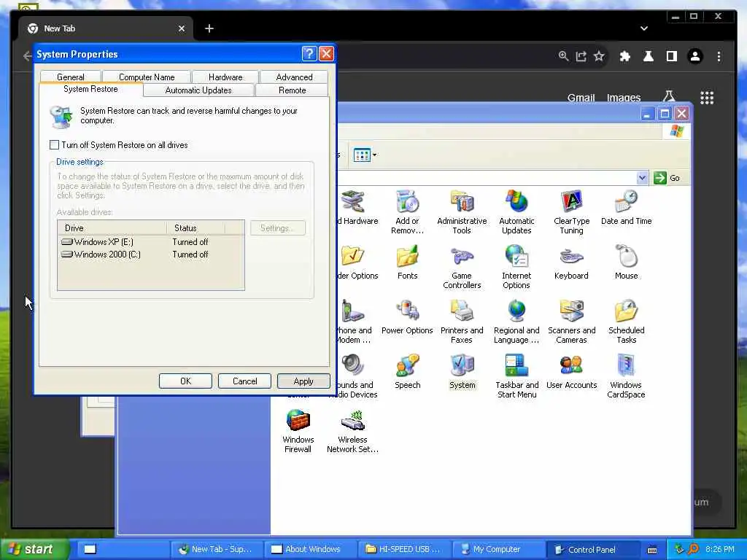This screenshot has width=747, height=560.
Task: Click Status column header
Action: pos(196,228)
